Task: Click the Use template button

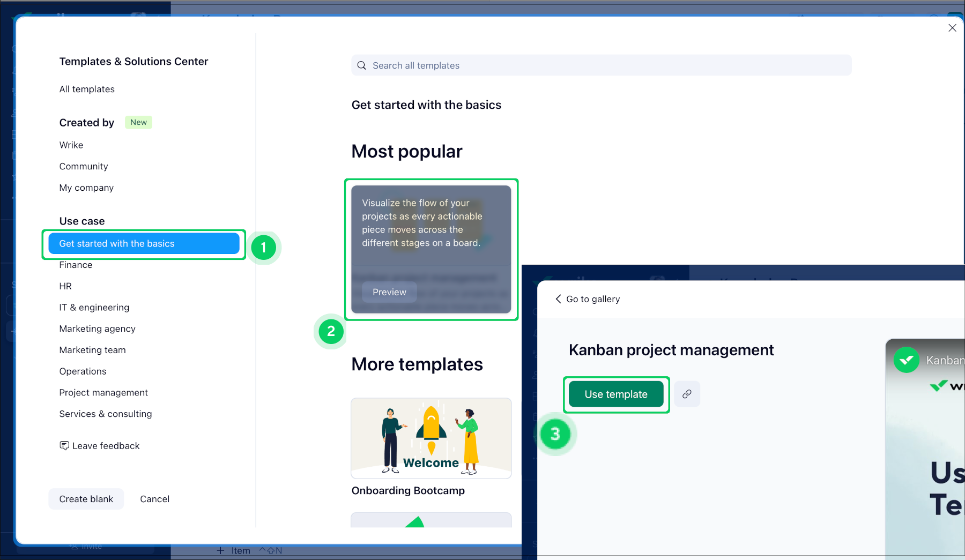Action: click(616, 394)
